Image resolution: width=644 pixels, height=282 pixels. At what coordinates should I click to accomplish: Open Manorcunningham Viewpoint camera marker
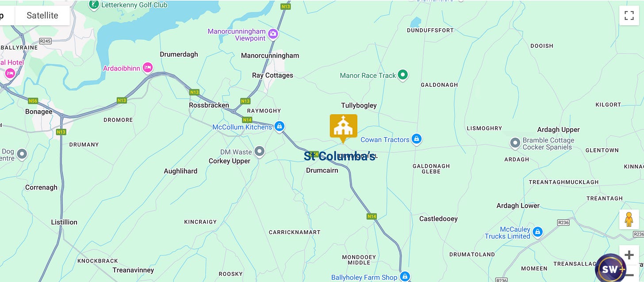[x=273, y=33]
